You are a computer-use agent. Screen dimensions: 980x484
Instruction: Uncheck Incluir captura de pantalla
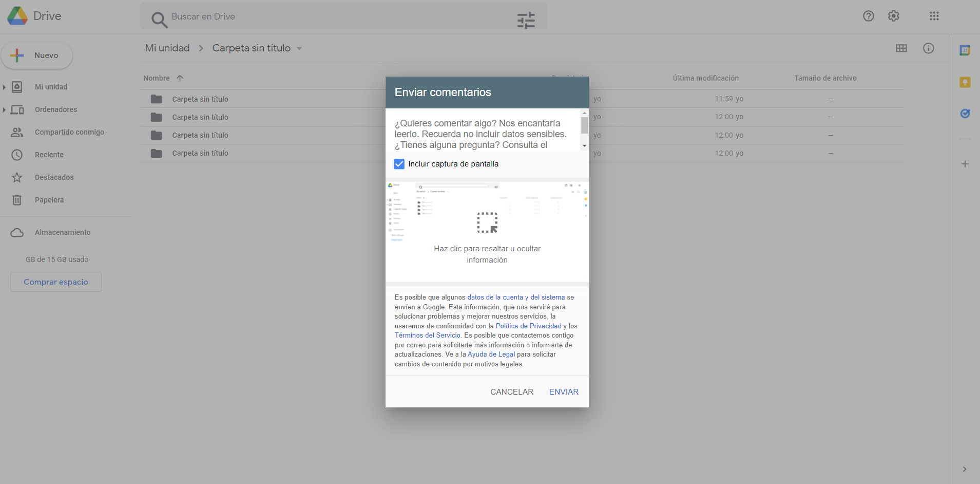click(x=399, y=164)
